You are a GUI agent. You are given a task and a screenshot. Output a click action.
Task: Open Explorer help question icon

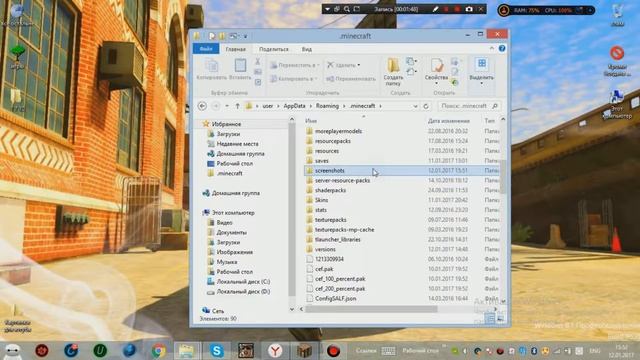pos(502,49)
